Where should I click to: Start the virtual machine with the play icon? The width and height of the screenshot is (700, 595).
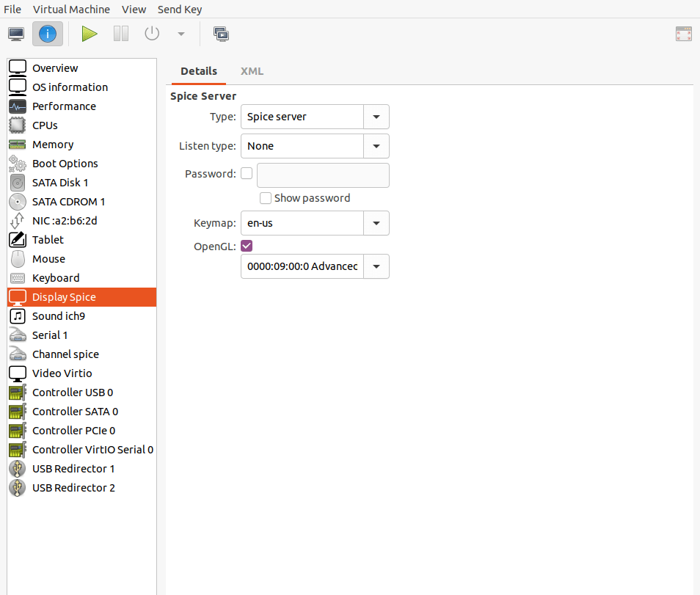coord(89,33)
